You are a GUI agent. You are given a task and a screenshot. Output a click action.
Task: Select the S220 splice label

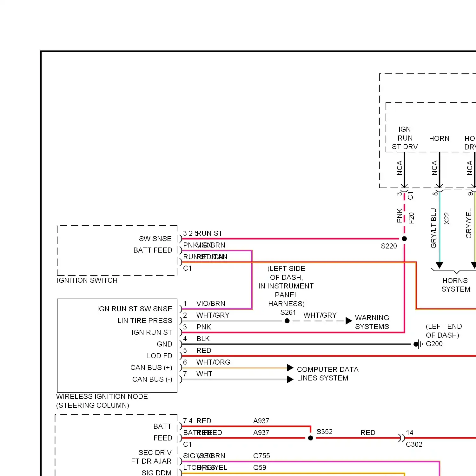click(x=389, y=246)
